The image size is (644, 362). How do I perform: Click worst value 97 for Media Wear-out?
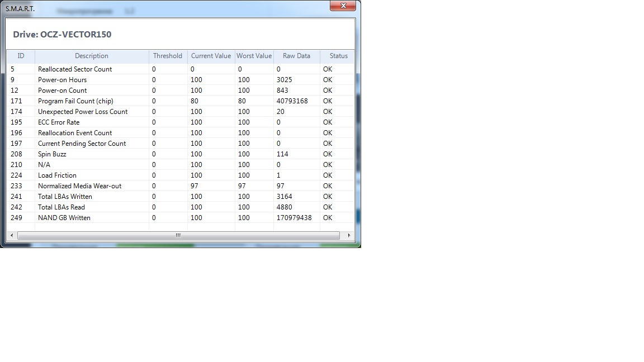pyautogui.click(x=242, y=186)
